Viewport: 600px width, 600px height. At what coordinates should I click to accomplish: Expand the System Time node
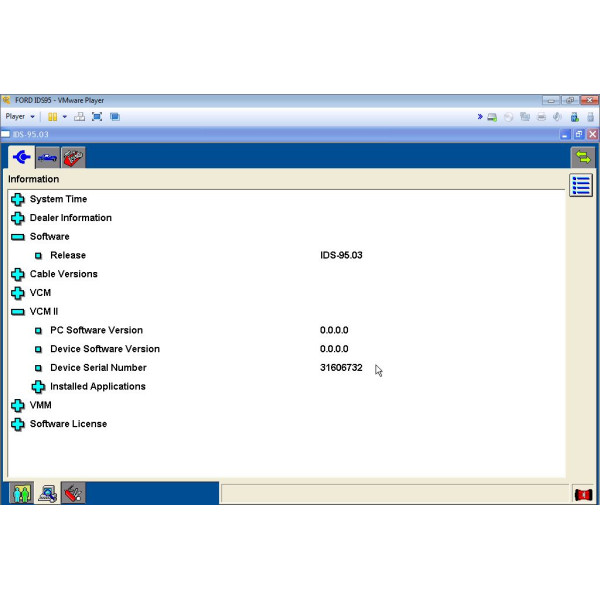pyautogui.click(x=18, y=199)
